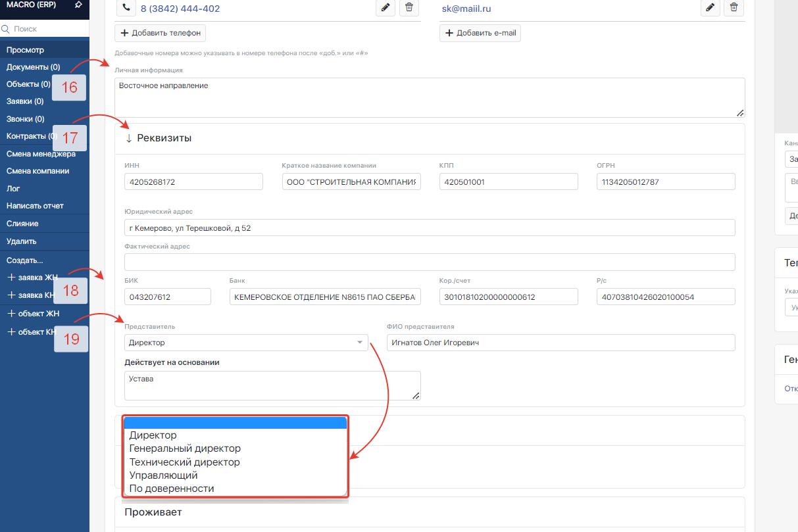Create a new заявка ЖН from the sidebar

pos(33,278)
